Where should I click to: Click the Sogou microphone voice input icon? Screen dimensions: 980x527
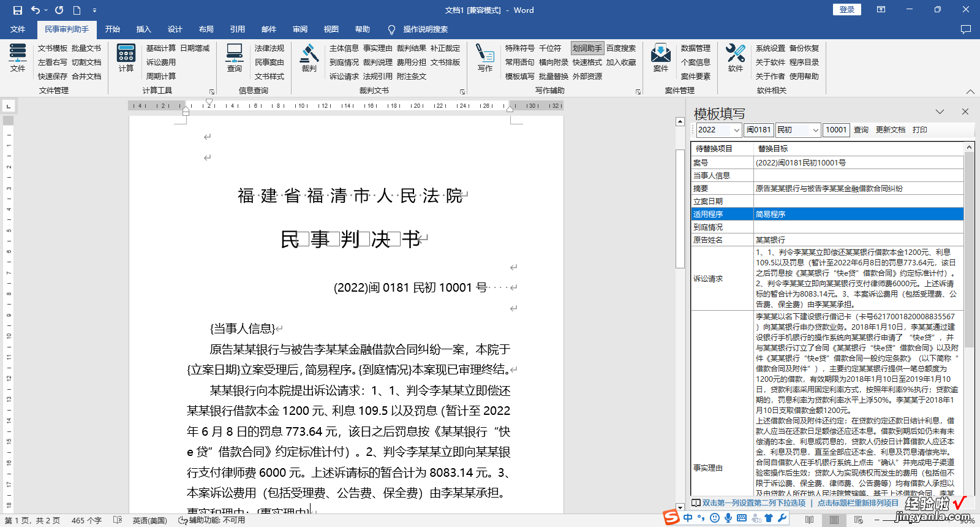[728, 518]
